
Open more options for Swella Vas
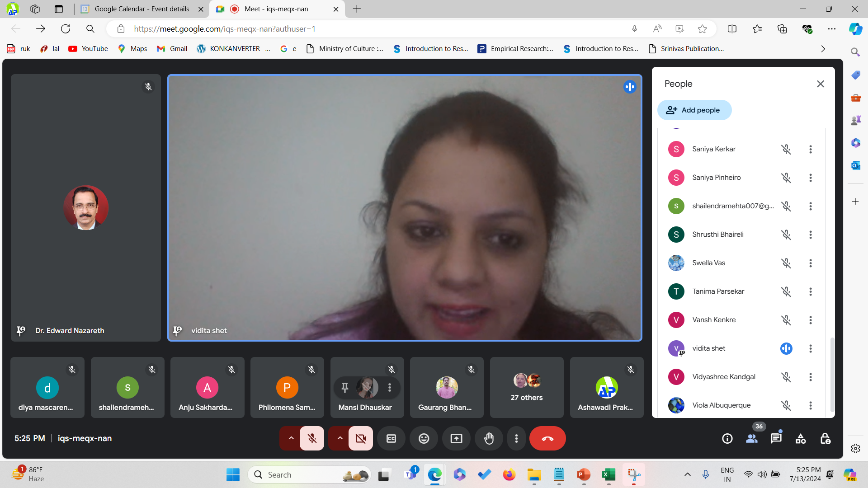[x=810, y=263]
